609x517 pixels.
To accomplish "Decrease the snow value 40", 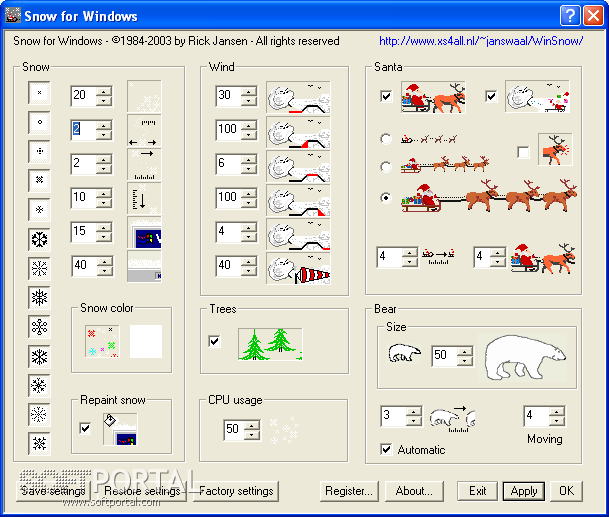I will (104, 271).
